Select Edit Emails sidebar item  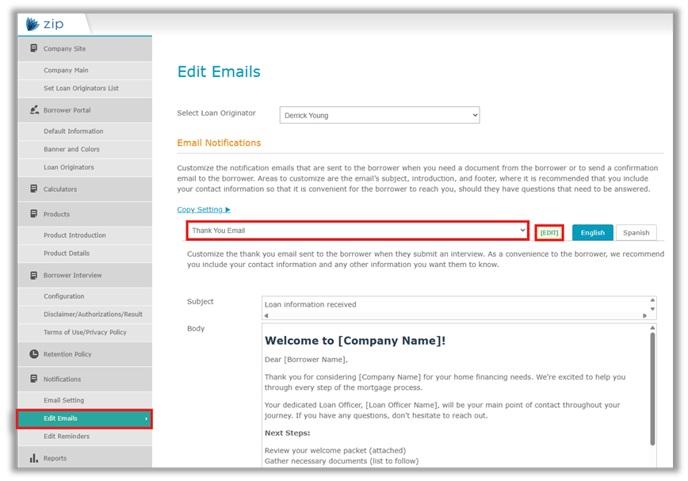coord(85,419)
